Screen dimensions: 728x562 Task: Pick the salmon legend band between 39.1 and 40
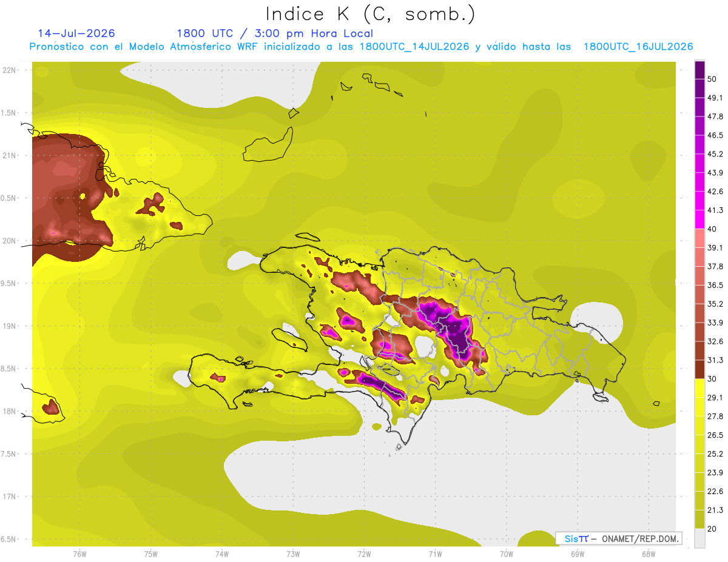click(699, 238)
